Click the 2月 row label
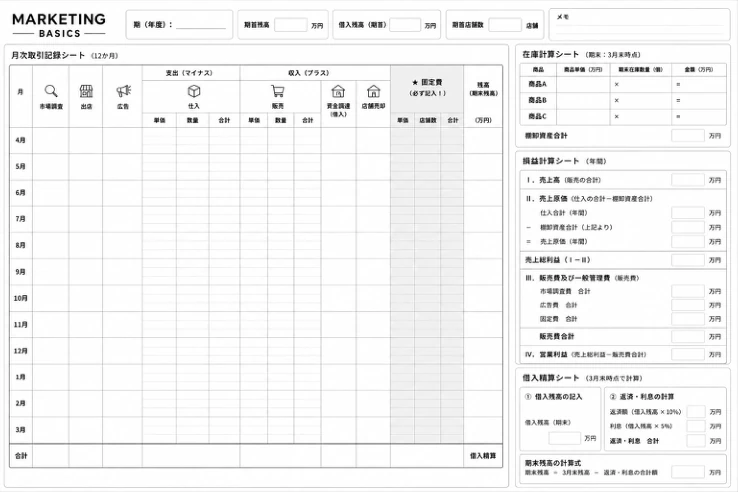Viewport: 738px width, 492px height. pos(20,403)
